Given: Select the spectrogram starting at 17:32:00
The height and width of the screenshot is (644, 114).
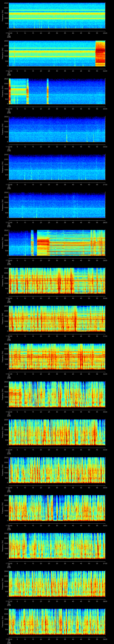Looking at the screenshot, I should pos(57,394).
